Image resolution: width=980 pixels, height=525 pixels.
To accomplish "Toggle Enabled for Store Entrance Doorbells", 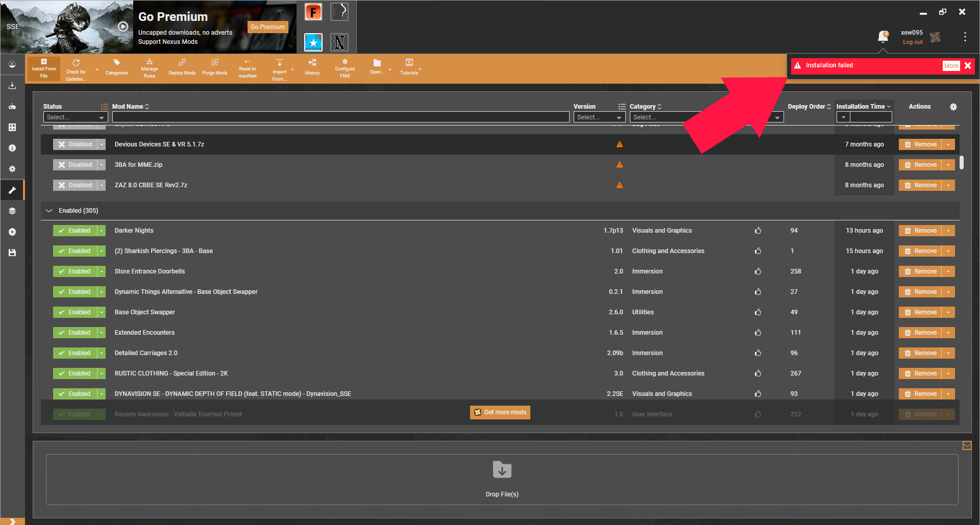I will click(75, 271).
